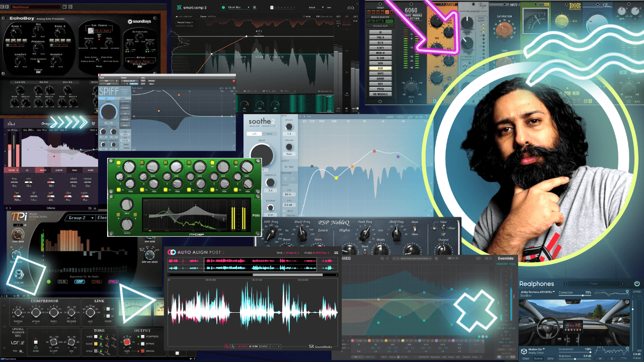Viewport: 644px width, 362px height.
Task: Click the smart:comp 2 ratio curve point
Action: [x=247, y=36]
